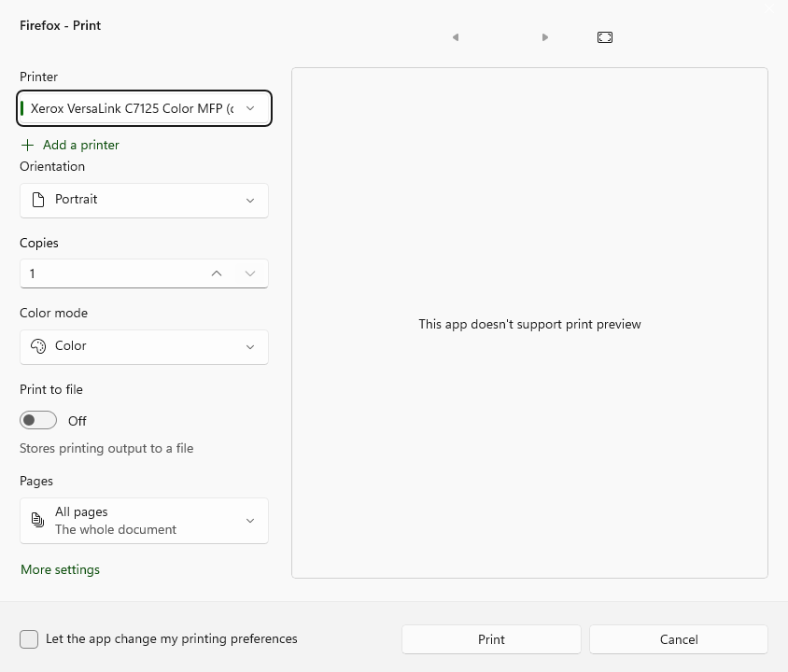
Task: Go to previous preview page arrow
Action: tap(456, 37)
